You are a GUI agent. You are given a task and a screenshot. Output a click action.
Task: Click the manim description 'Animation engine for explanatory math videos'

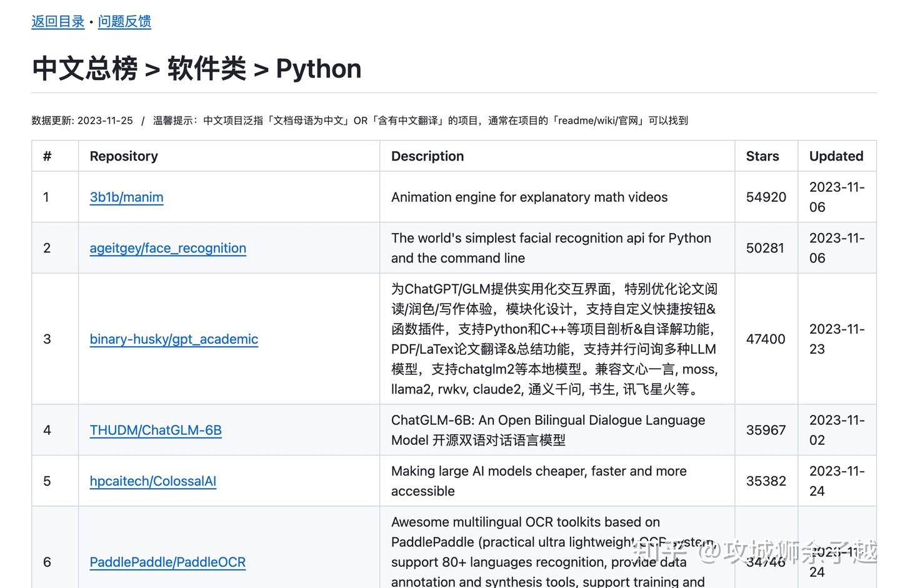click(x=529, y=197)
